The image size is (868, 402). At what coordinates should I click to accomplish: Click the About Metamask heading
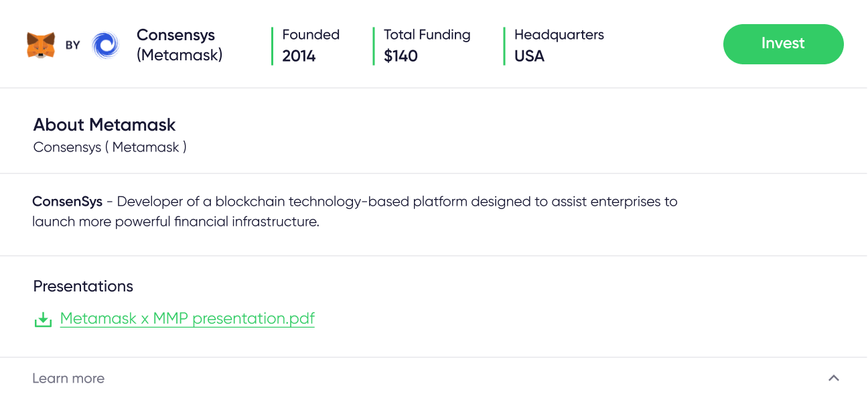click(x=104, y=125)
